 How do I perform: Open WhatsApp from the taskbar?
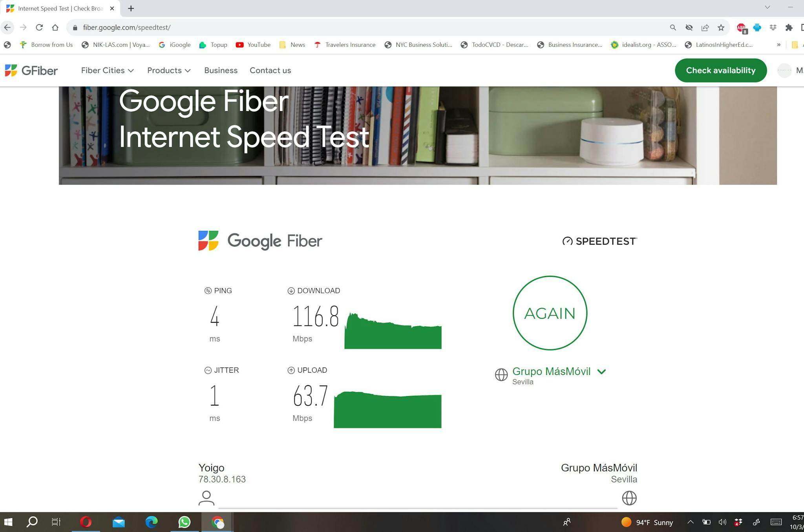coord(184,522)
